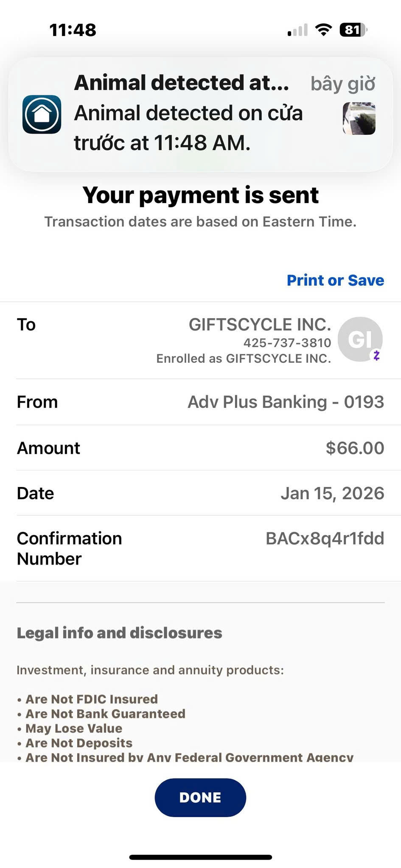This screenshot has height=868, width=401.
Task: Tap the Adv Plus Banking - 0193 account
Action: [x=286, y=402]
